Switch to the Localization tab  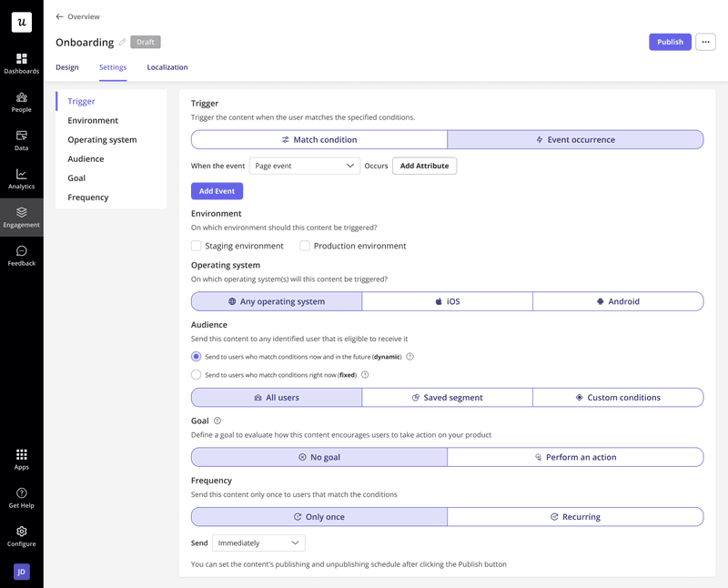tap(167, 67)
